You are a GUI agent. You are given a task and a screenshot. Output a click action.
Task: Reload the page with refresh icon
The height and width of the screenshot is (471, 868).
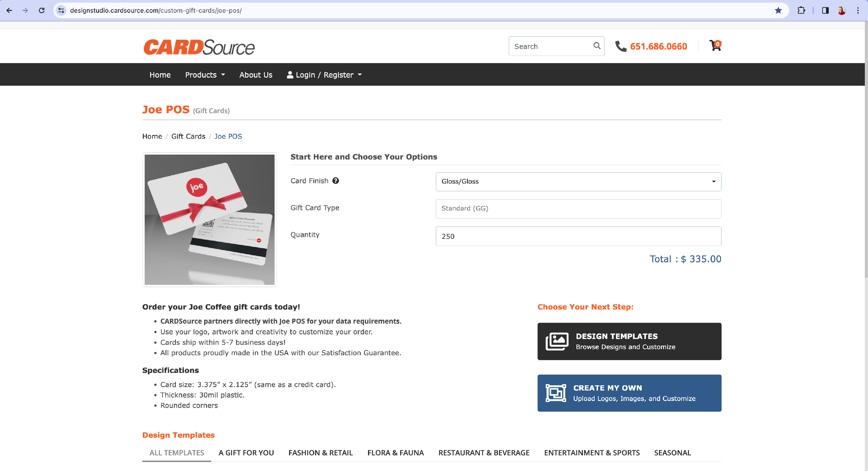41,10
